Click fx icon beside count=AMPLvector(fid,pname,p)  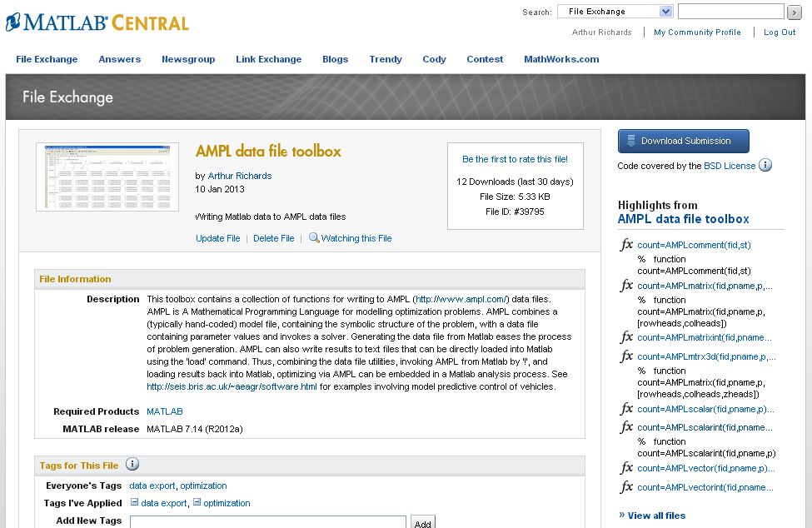coord(626,467)
